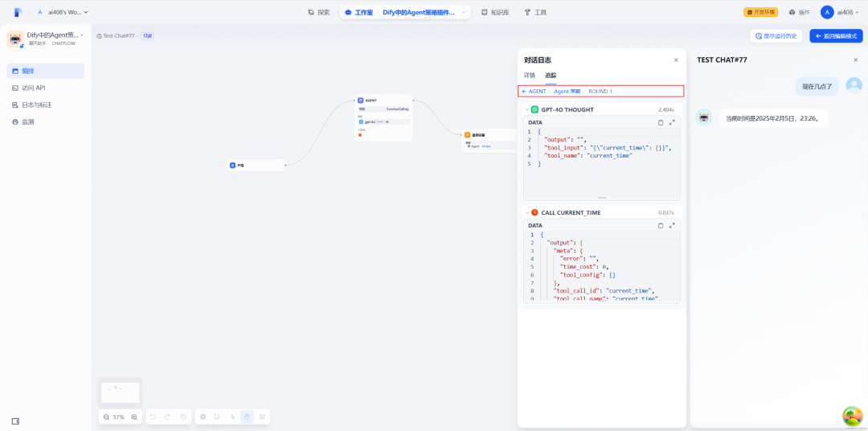Open the 插件 plugins page
The height and width of the screenshot is (431, 868).
799,12
